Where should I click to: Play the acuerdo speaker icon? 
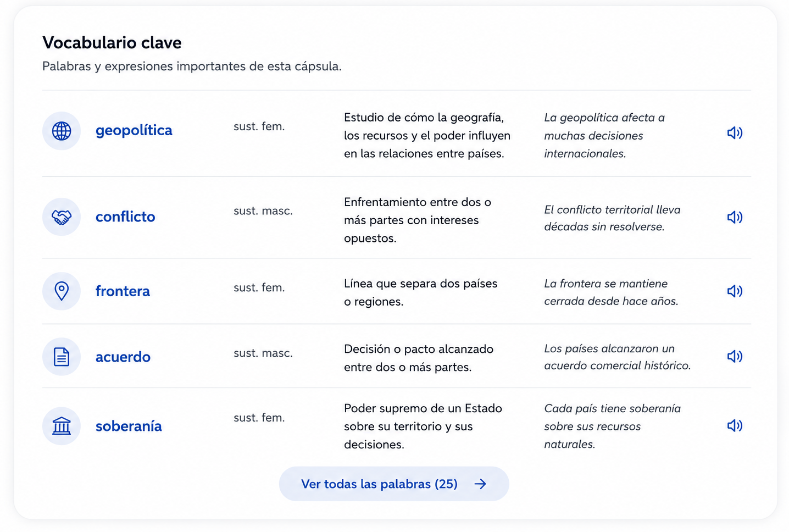point(735,356)
